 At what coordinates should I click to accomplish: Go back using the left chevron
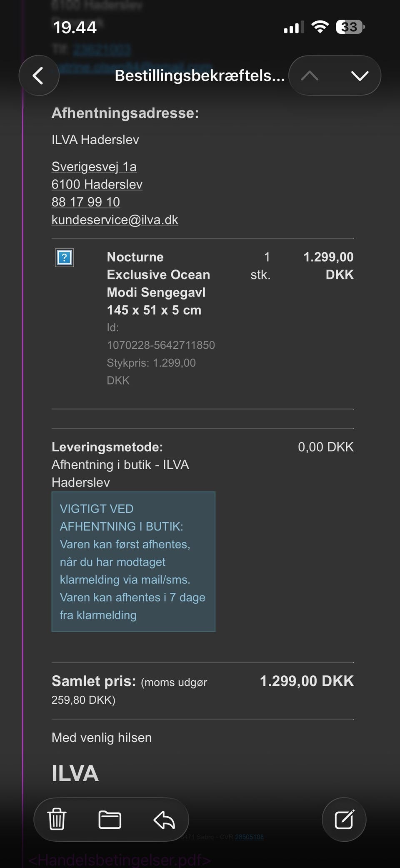point(38,76)
